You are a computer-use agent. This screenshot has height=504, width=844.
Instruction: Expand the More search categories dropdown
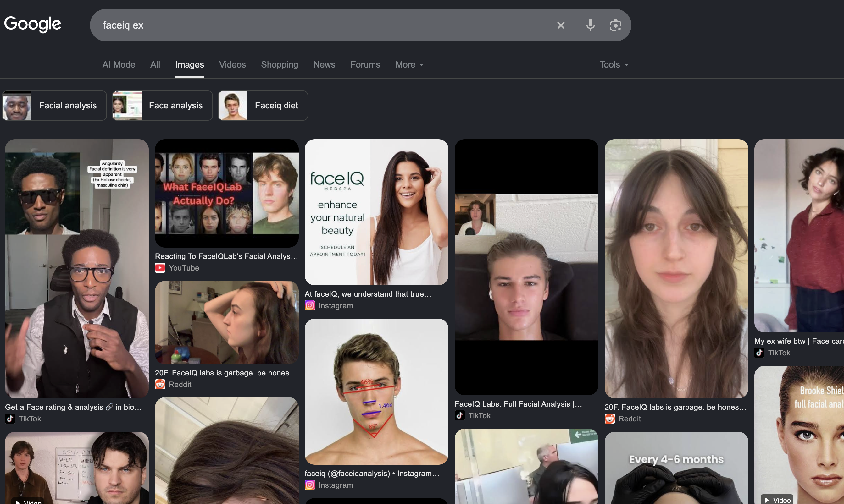409,64
